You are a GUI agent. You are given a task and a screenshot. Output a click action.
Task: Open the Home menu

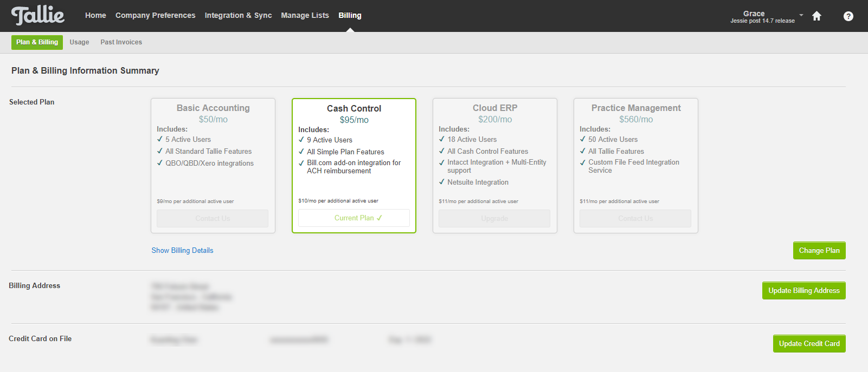[95, 15]
